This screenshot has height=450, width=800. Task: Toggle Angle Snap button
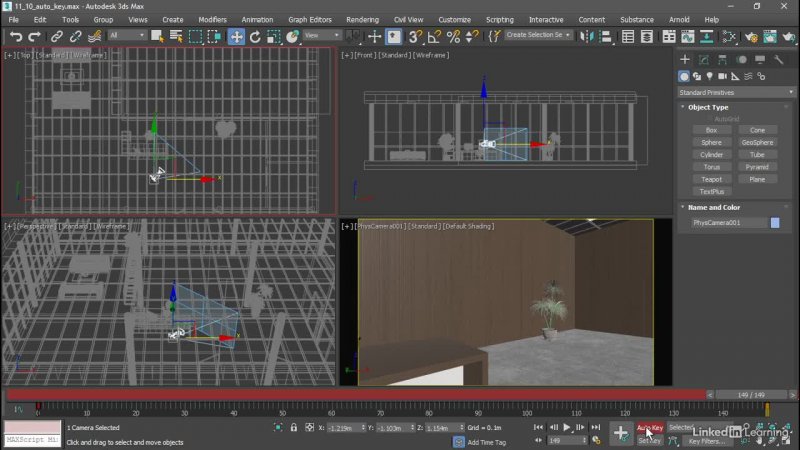click(434, 36)
